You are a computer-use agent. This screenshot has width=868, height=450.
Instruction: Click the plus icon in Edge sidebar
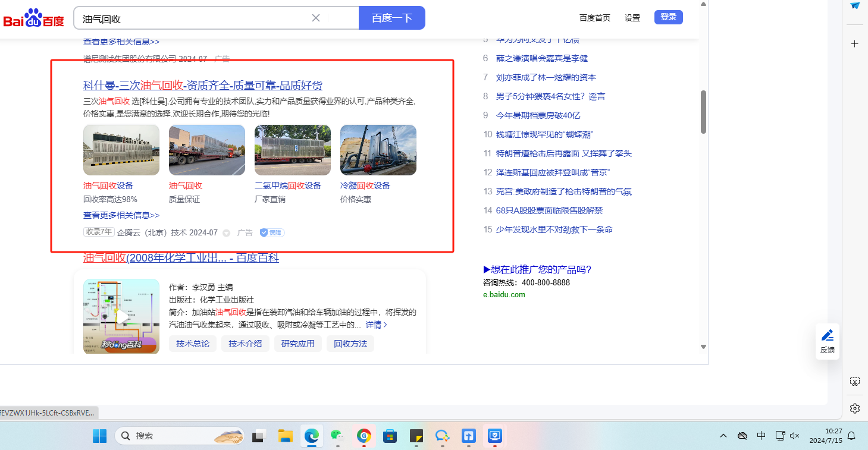point(855,44)
